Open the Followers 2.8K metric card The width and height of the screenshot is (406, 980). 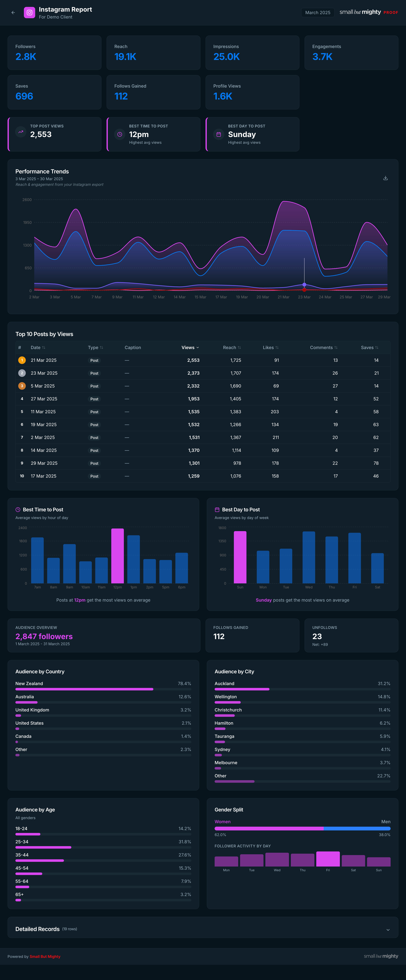(55, 53)
